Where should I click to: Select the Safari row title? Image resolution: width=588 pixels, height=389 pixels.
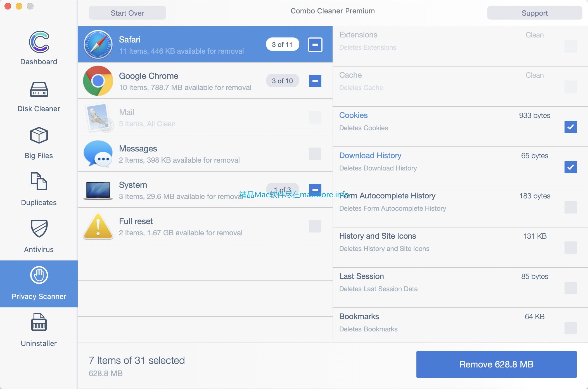(130, 39)
